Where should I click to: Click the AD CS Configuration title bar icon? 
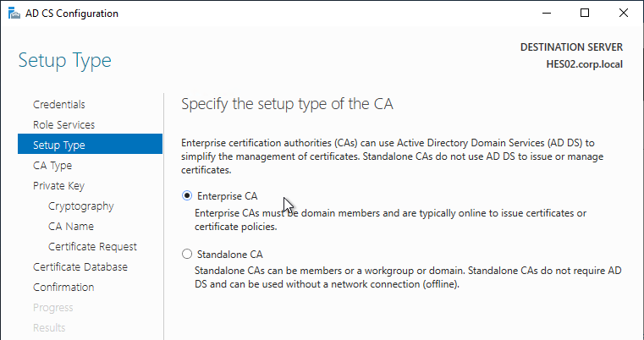pos(14,14)
